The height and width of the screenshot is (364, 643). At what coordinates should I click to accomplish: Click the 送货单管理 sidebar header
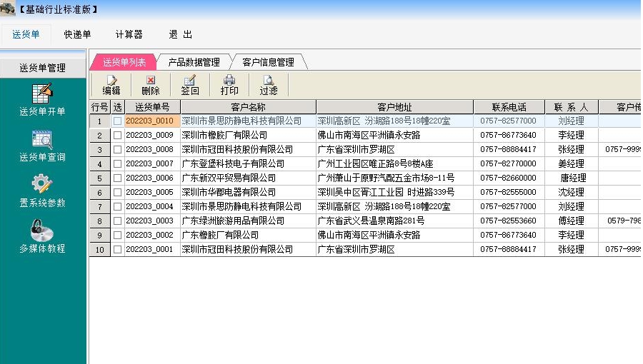(43, 68)
